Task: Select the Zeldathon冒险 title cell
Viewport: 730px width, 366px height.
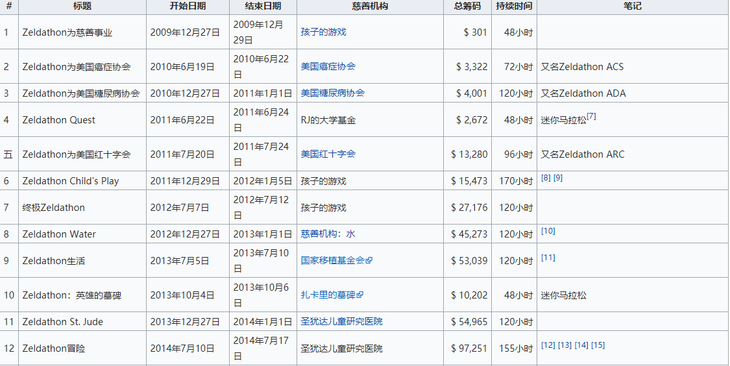Action: (82, 348)
